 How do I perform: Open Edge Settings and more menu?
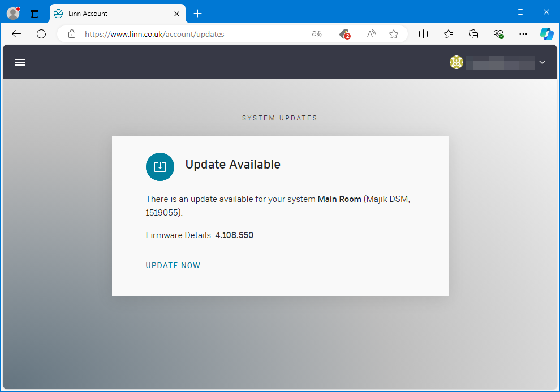(523, 34)
